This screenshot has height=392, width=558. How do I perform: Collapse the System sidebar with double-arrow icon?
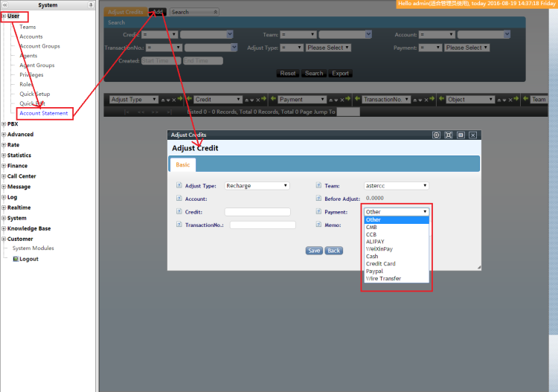4,5
